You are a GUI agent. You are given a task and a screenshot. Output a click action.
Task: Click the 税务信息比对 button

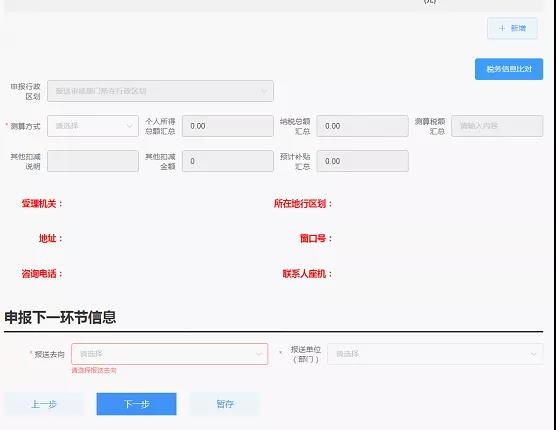point(509,69)
